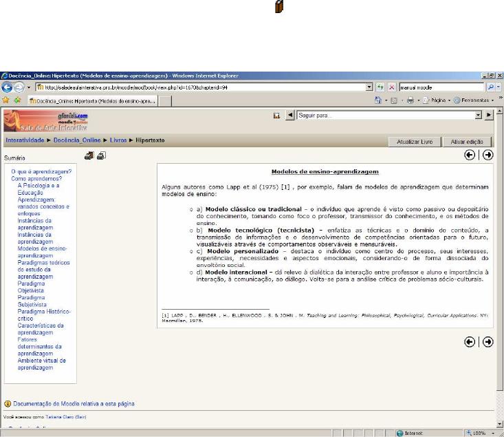Go to previous chapter using bottom arrow
The width and height of the screenshot is (504, 437).
[x=470, y=341]
